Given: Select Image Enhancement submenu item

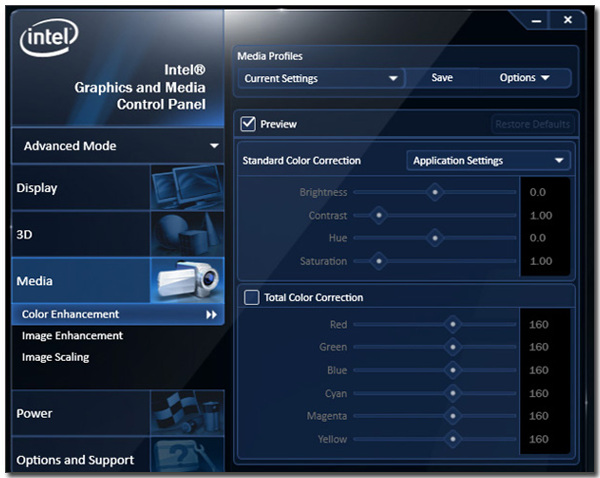Looking at the screenshot, I should pyautogui.click(x=73, y=336).
